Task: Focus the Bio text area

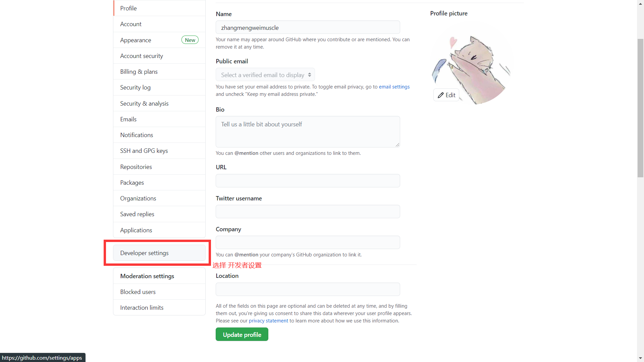Action: point(308,132)
